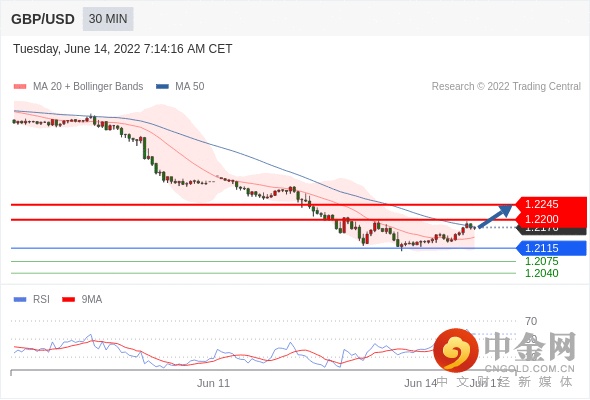Click 'Research © 2022 Trading Central' credit
Viewport: 590px width, 400px height.
(506, 87)
